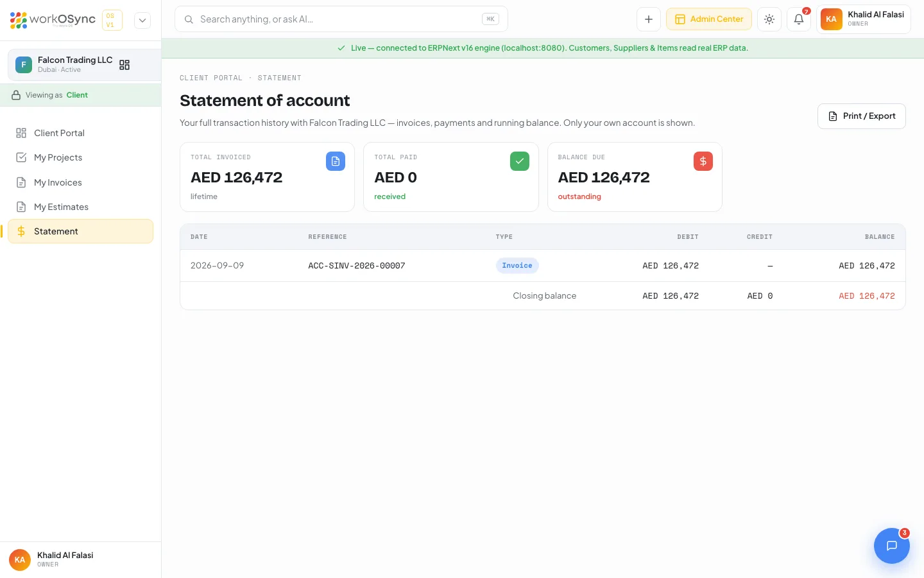924x578 pixels.
Task: Open the Admin Center
Action: click(709, 19)
